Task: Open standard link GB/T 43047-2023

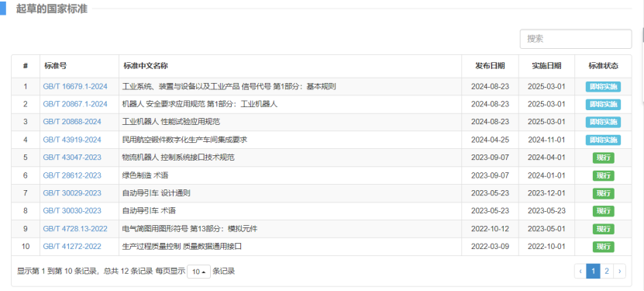Action: coord(72,158)
